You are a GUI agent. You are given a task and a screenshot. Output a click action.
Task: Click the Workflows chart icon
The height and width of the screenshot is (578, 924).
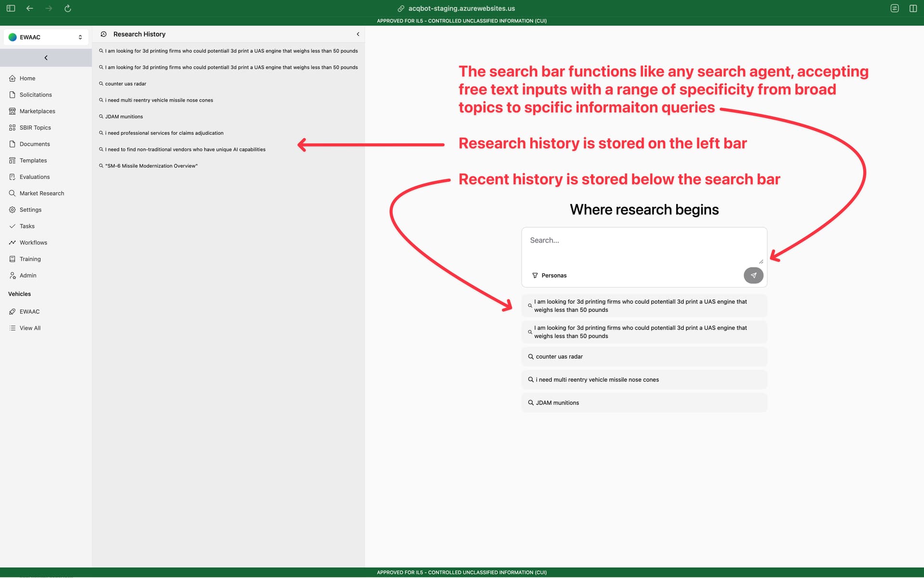pos(13,243)
